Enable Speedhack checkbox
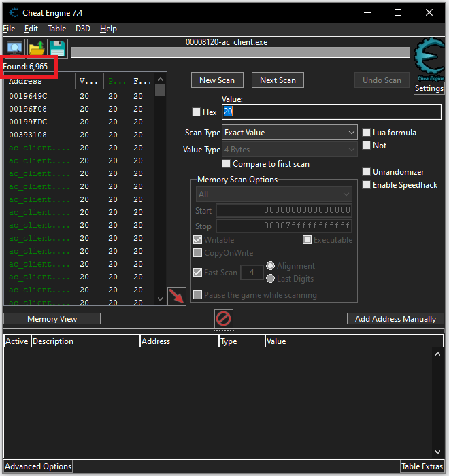Image resolution: width=449 pixels, height=476 pixels. point(367,185)
